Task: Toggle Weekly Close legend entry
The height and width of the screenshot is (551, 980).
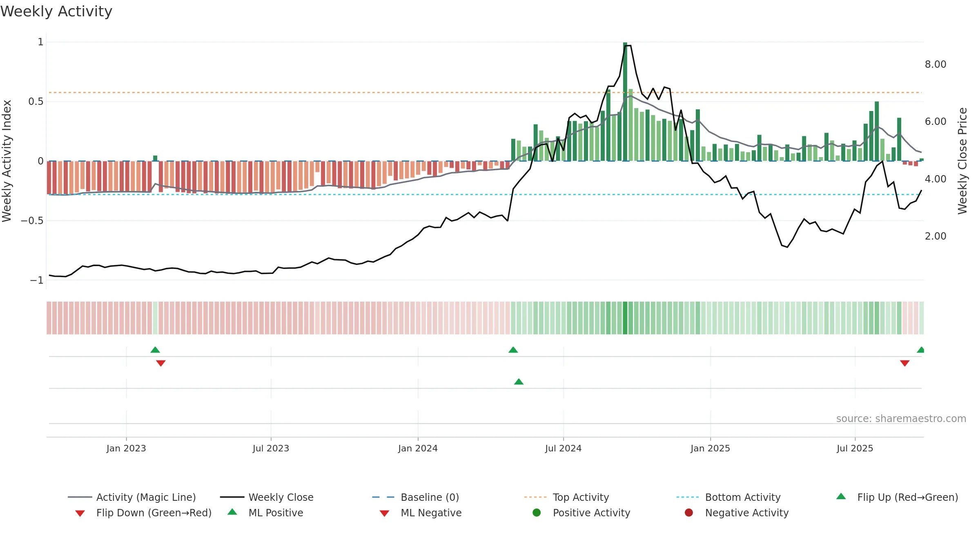Action: tap(267, 497)
